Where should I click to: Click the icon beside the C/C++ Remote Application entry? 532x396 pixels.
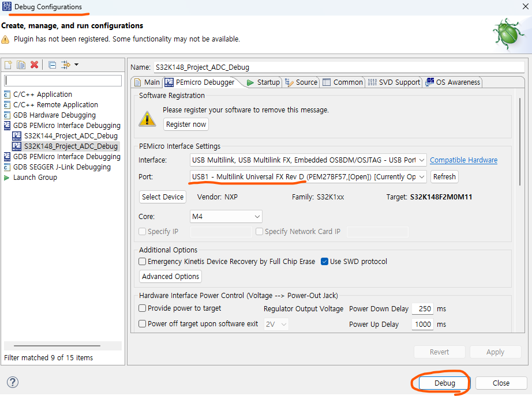click(x=7, y=105)
